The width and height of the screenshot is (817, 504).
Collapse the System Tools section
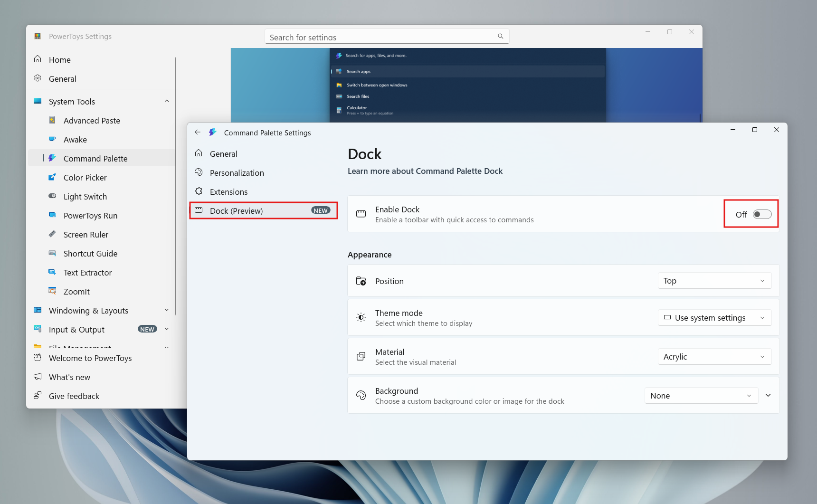pos(167,101)
